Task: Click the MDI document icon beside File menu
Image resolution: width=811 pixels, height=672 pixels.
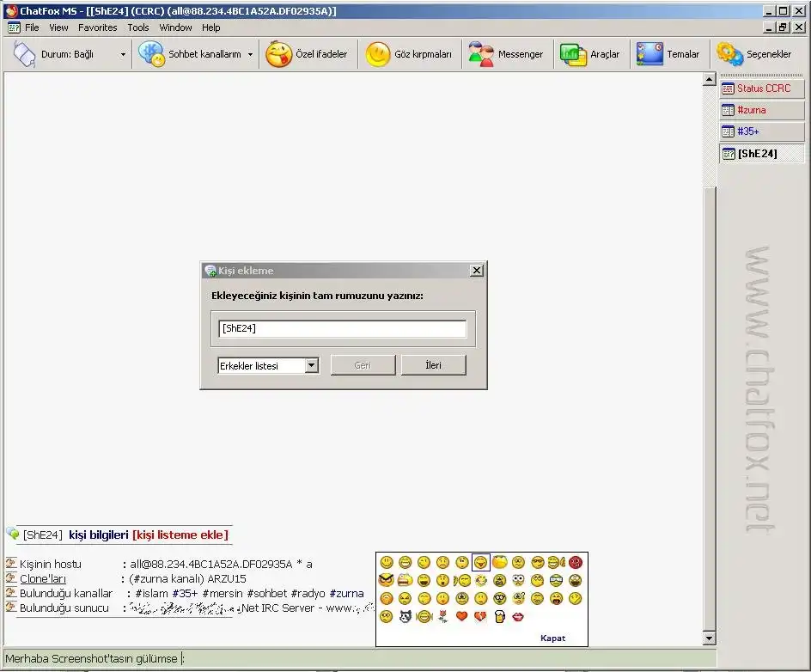Action: tap(14, 27)
